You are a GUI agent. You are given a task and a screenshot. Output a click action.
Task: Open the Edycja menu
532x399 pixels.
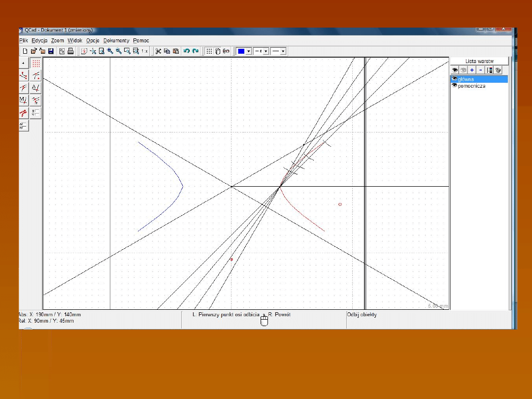[x=39, y=40]
